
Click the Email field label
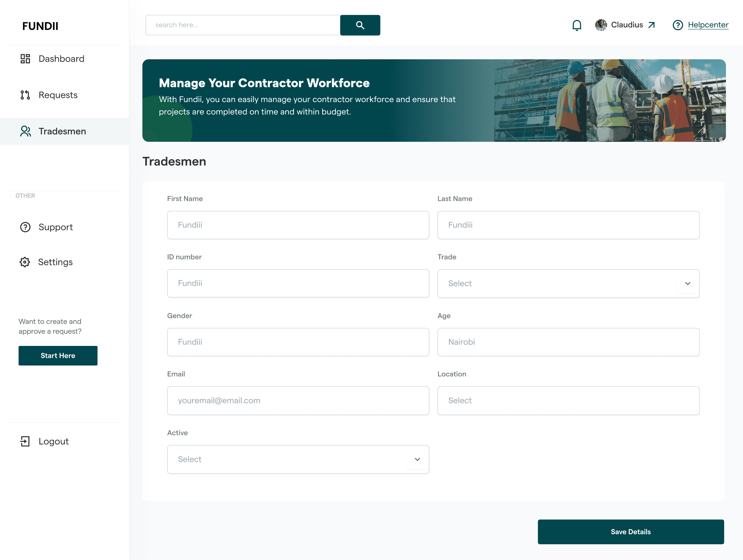(x=176, y=374)
